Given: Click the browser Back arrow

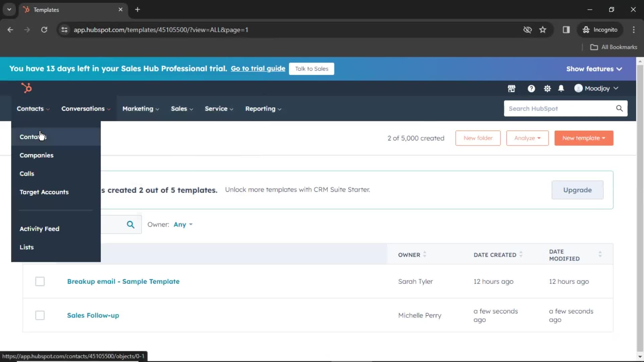Looking at the screenshot, I should click(10, 29).
